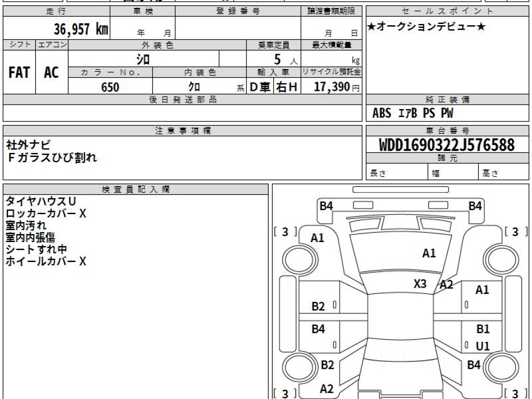Image resolution: width=532 pixels, height=399 pixels.
Task: Click the 走行 column header
Action: [56, 12]
